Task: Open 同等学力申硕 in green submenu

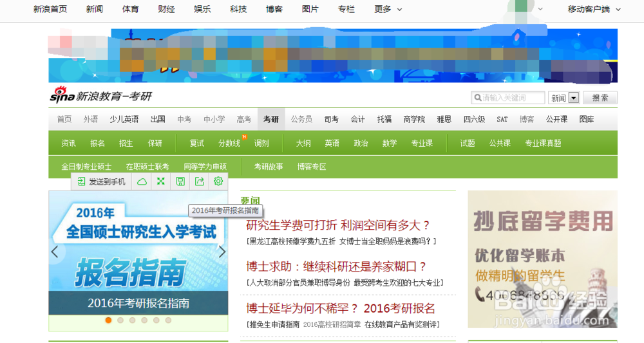Action: click(205, 167)
